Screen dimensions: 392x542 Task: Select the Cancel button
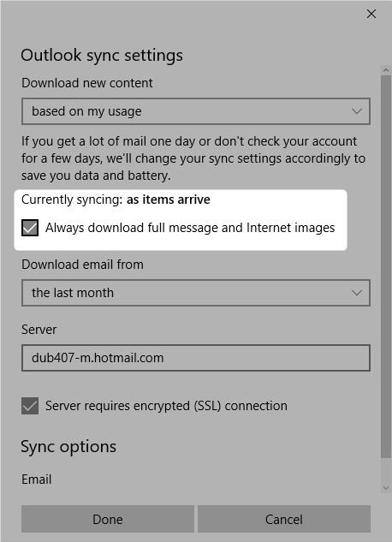coord(284,519)
